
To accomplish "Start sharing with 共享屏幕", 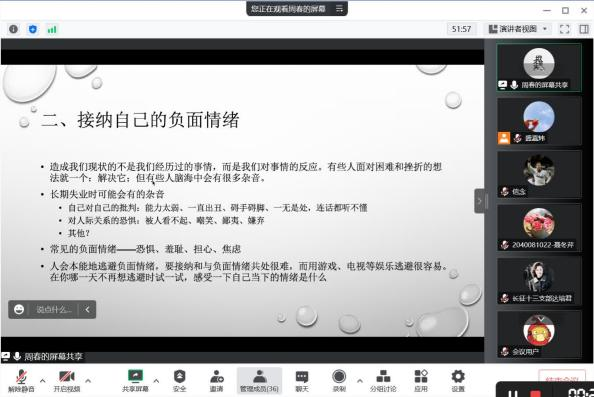I will 135,380.
